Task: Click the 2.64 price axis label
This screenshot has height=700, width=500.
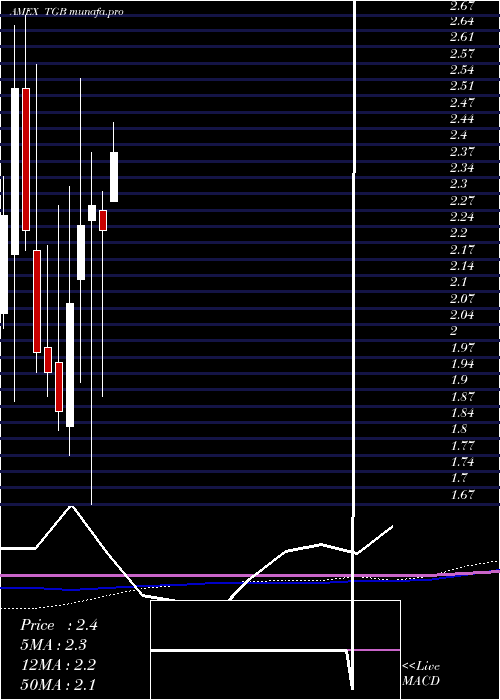Action: 462,21
